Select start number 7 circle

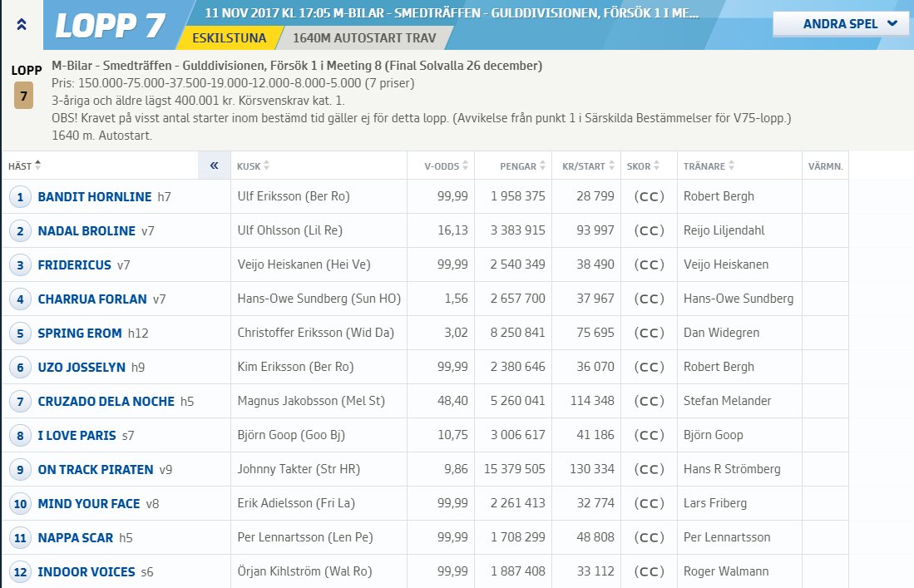(20, 402)
